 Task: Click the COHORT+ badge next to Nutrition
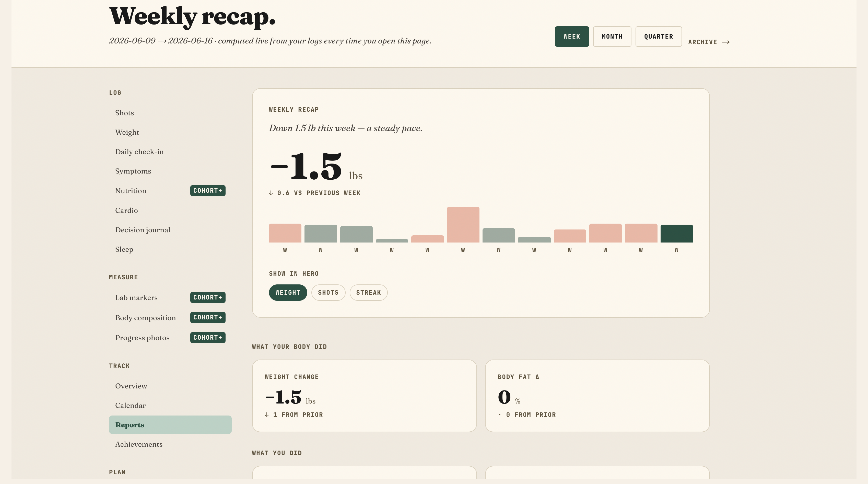tap(208, 191)
